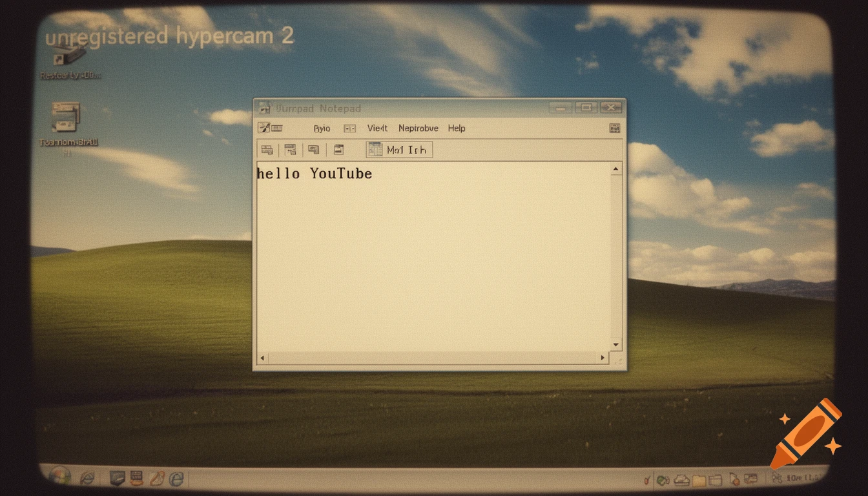Image resolution: width=868 pixels, height=496 pixels.
Task: Click the vertical scrollbar down arrow in Notepad
Action: [616, 345]
